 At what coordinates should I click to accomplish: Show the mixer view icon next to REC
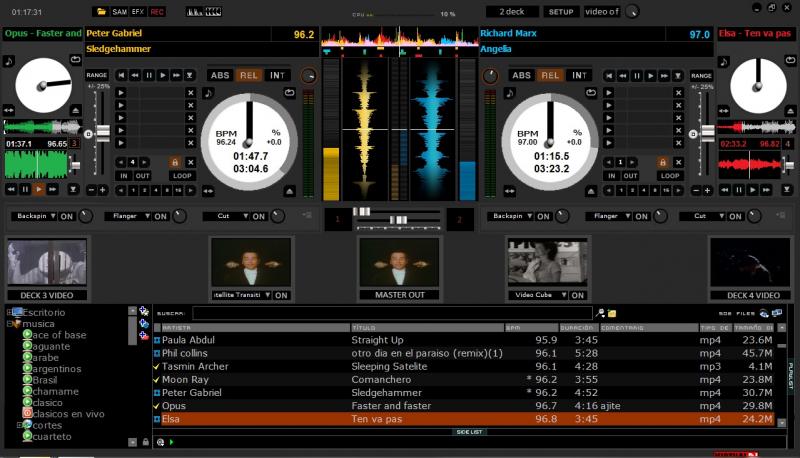click(x=194, y=11)
